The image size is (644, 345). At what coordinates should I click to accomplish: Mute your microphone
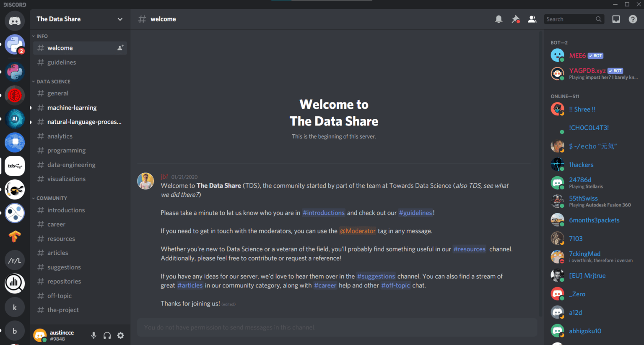(x=93, y=335)
